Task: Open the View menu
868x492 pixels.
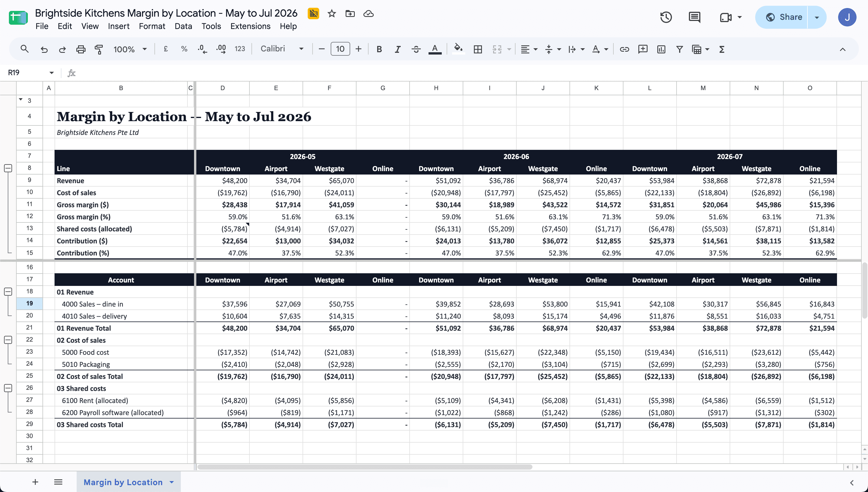Action: [90, 26]
